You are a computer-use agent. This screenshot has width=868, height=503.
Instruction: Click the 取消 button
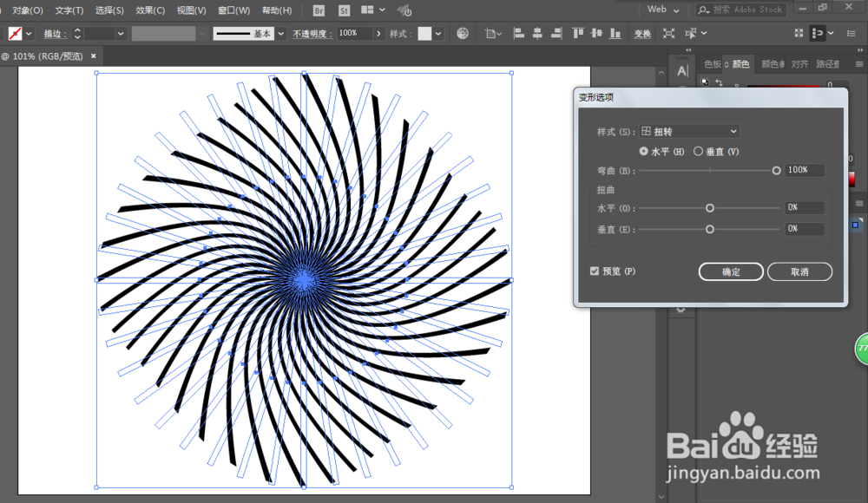click(x=799, y=271)
